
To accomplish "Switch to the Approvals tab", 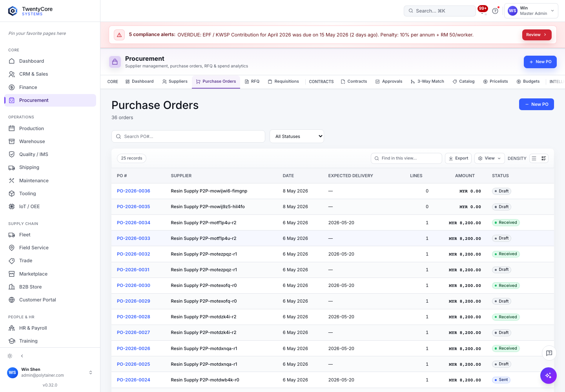I will [389, 82].
